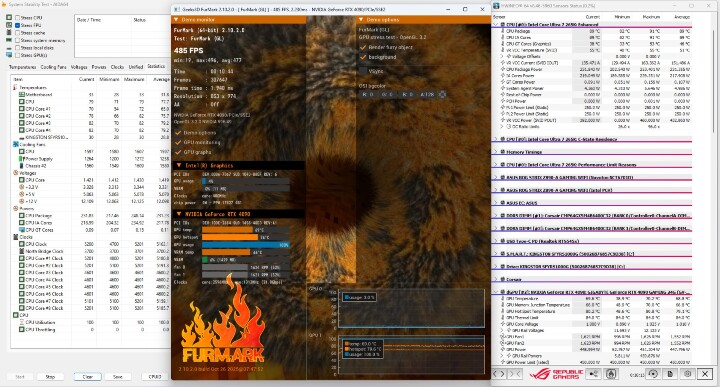Click the memory icon beside Stress system memory

click(9, 40)
